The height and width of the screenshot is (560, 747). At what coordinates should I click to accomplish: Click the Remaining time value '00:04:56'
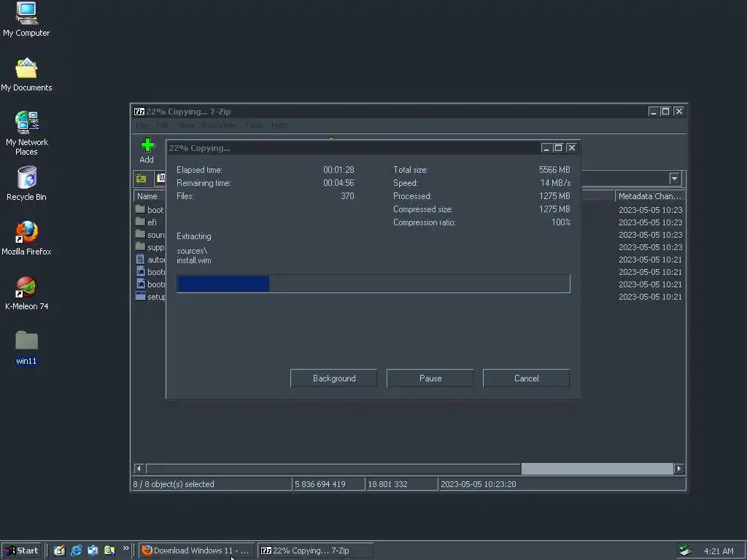(338, 183)
